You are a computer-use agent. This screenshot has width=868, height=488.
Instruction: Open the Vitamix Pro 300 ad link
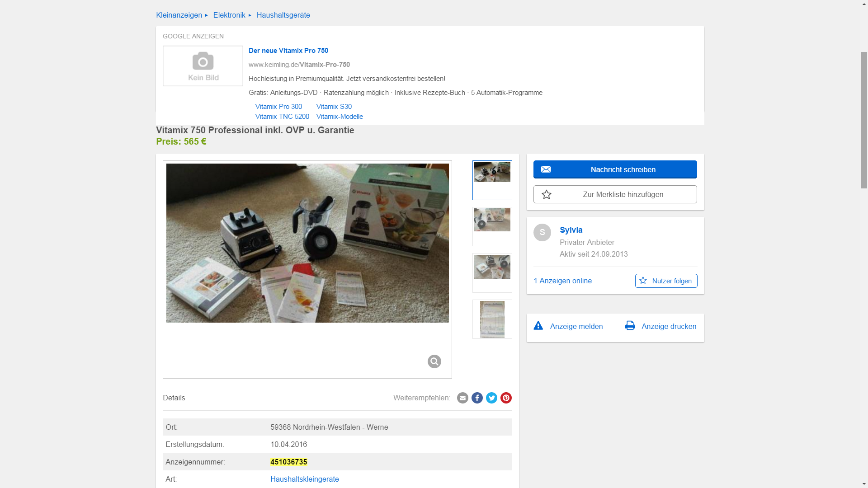[278, 107]
